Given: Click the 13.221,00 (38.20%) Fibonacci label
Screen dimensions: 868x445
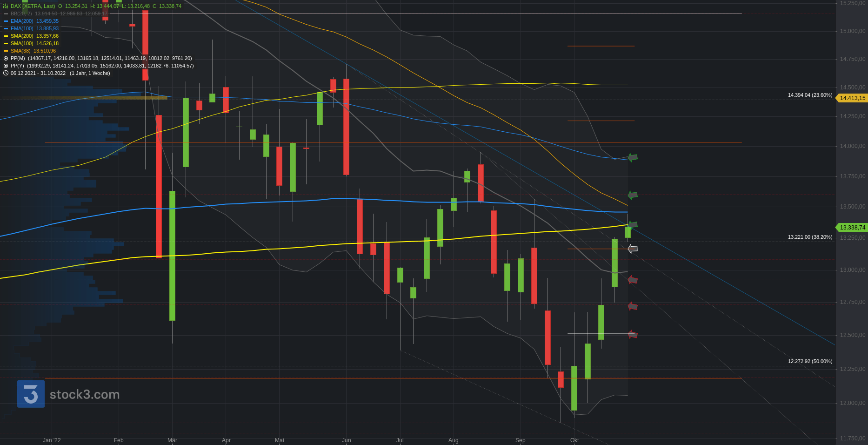Looking at the screenshot, I should (x=810, y=237).
